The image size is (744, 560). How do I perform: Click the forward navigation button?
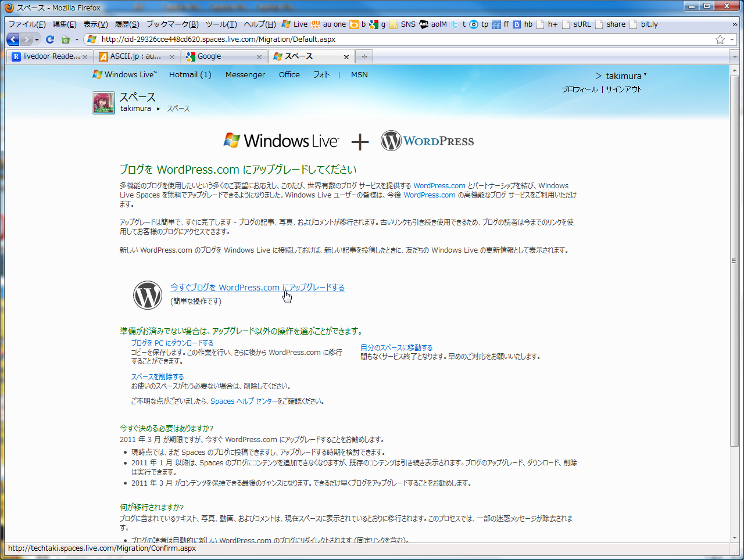coord(27,40)
